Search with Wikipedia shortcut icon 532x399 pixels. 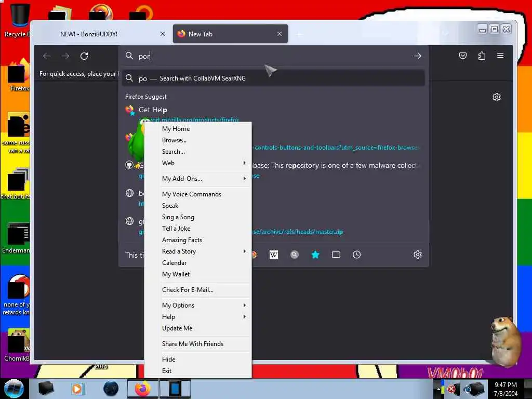point(273,255)
